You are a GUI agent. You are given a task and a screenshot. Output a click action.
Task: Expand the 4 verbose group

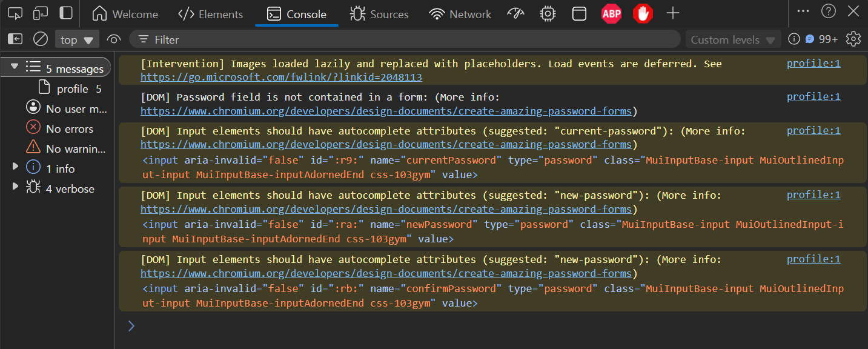click(x=16, y=187)
